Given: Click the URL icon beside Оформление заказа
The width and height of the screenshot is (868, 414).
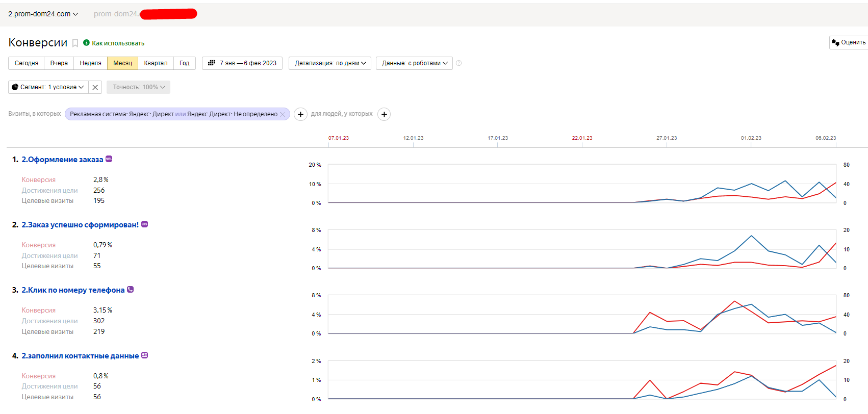Looking at the screenshot, I should pos(109,159).
